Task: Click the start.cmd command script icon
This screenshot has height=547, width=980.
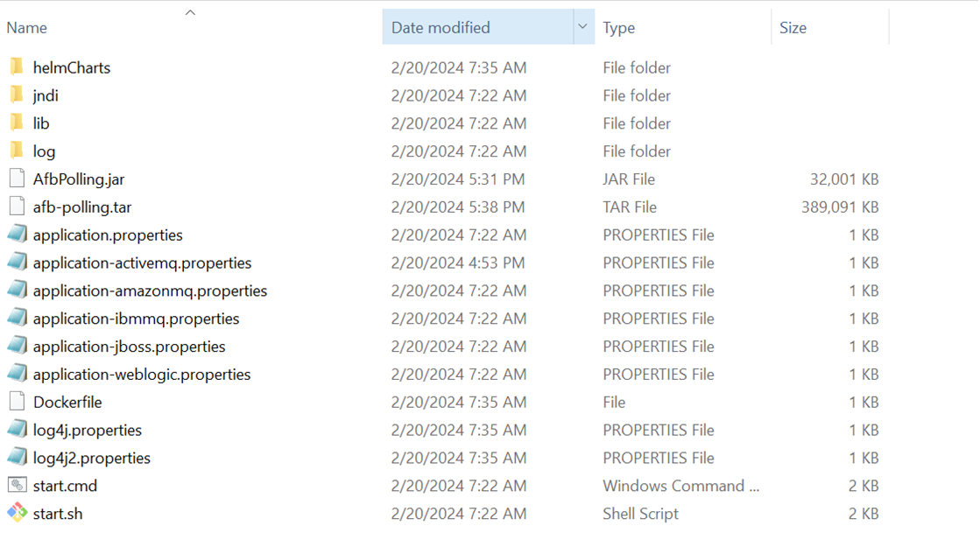Action: (16, 485)
